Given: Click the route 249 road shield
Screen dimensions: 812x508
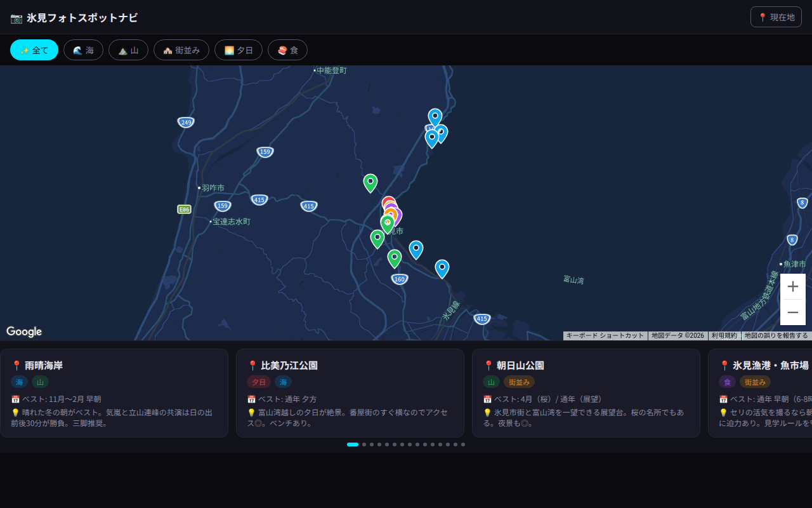Looking at the screenshot, I should click(x=186, y=122).
